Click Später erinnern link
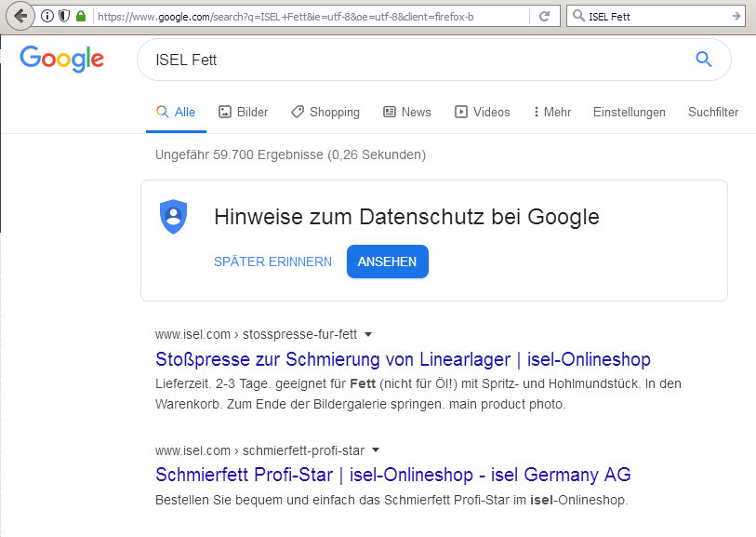 (x=272, y=262)
